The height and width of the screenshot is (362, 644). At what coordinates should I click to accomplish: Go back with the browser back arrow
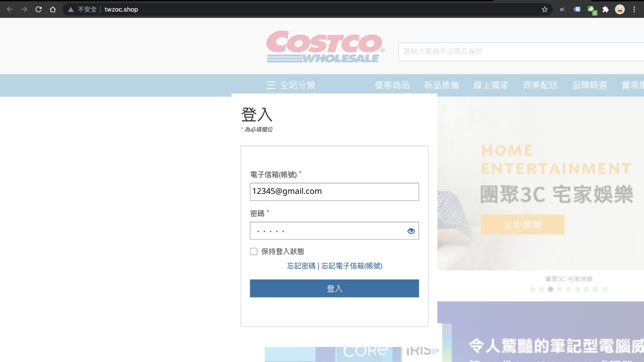click(x=10, y=9)
